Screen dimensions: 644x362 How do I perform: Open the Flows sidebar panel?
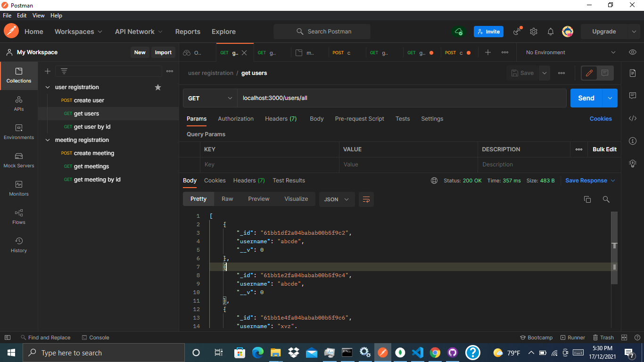(19, 217)
